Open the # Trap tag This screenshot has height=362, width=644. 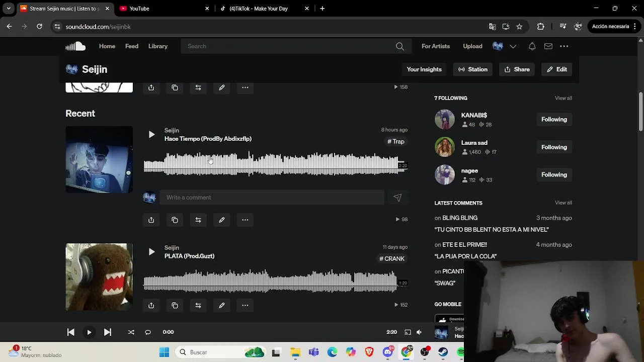(396, 142)
